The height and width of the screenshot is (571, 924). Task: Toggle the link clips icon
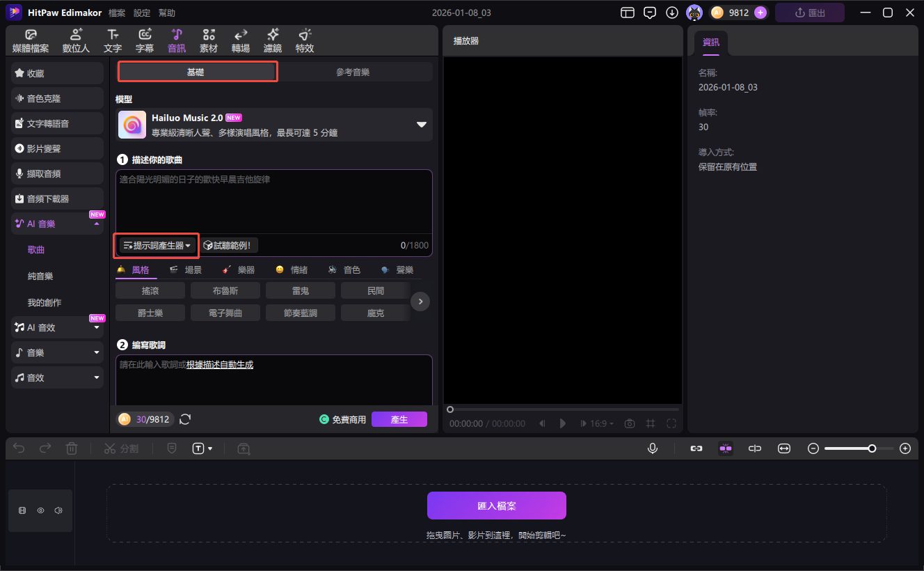696,448
